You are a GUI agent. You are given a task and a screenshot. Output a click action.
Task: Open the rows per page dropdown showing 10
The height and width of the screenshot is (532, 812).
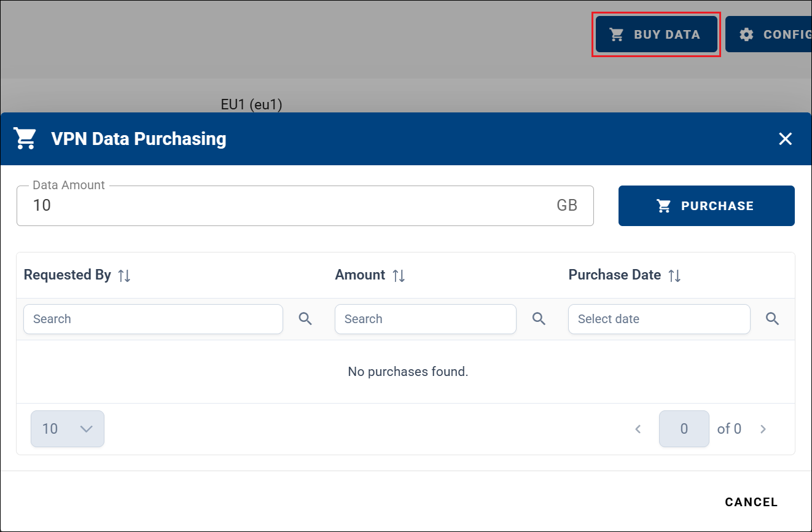coord(68,429)
